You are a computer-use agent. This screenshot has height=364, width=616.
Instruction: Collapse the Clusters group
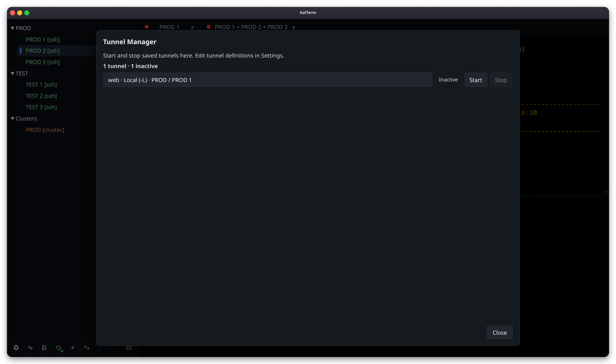click(x=13, y=118)
